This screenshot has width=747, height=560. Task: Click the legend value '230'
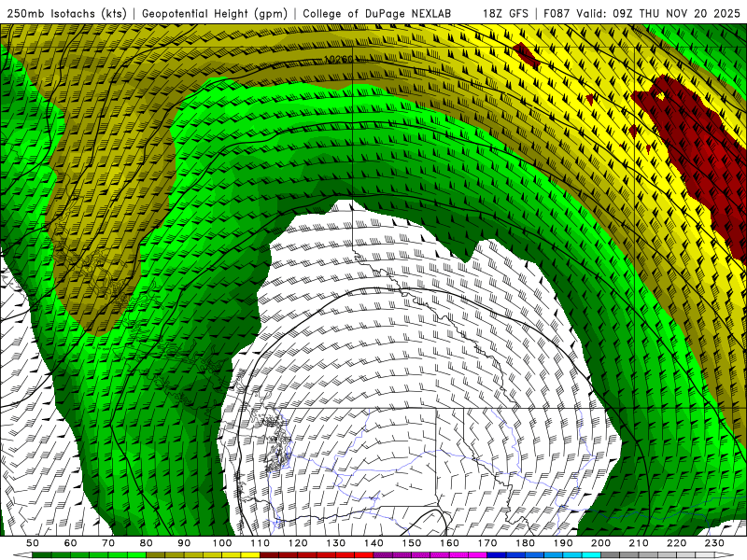point(714,543)
